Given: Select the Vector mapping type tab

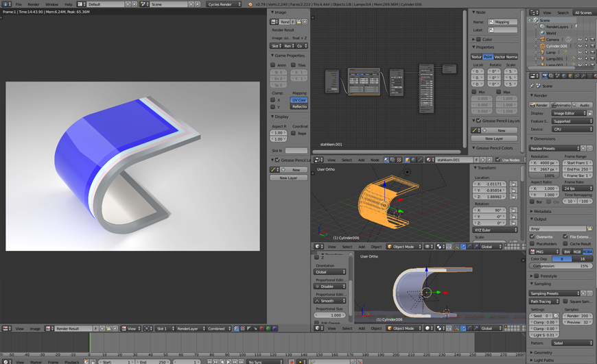Looking at the screenshot, I should click(x=500, y=57).
